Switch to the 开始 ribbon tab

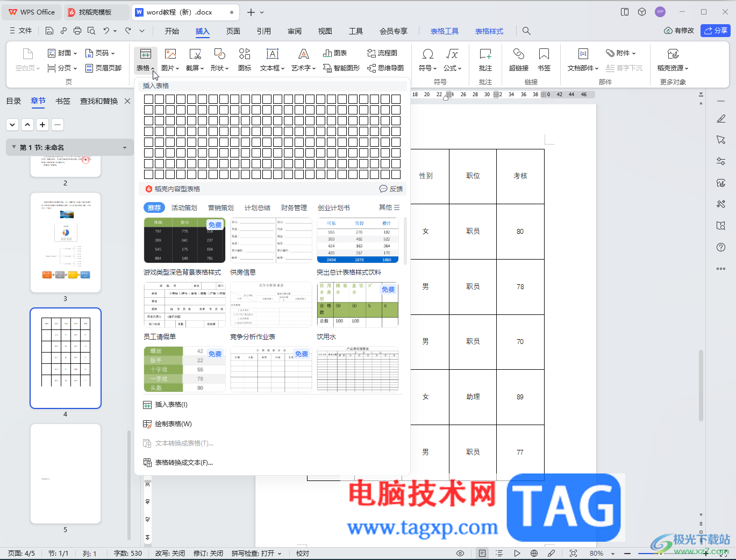pos(172,31)
